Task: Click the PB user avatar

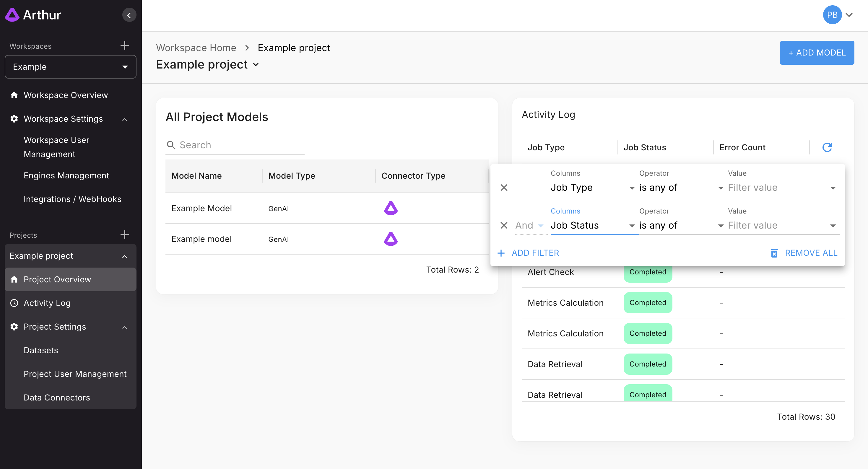Action: point(832,15)
